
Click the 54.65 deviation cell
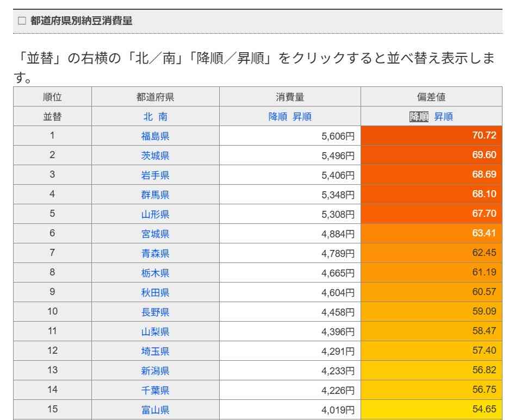431,410
